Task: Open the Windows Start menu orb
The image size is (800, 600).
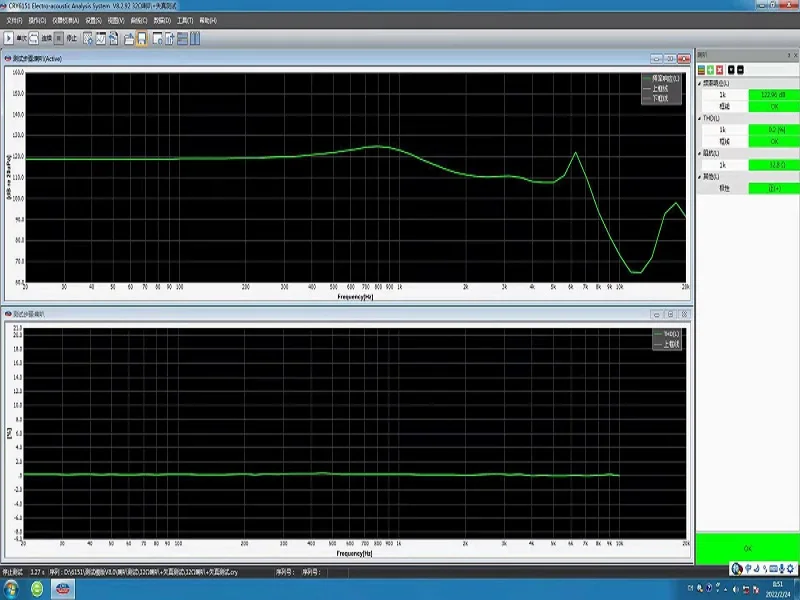Action: 11,587
